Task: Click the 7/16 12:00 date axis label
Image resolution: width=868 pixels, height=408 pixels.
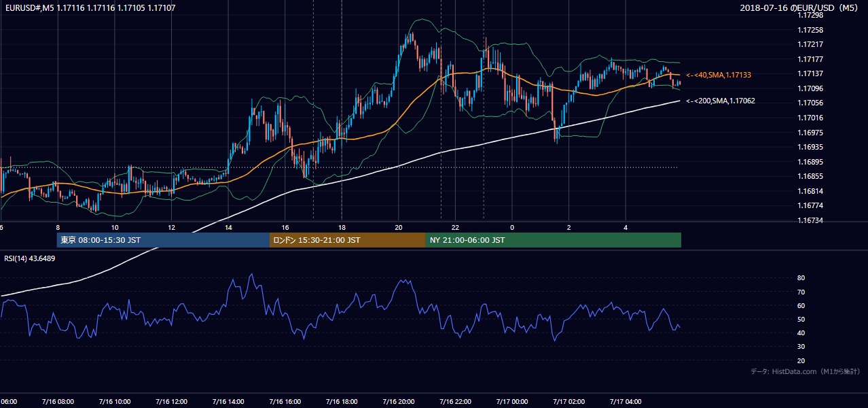Action: (171, 402)
